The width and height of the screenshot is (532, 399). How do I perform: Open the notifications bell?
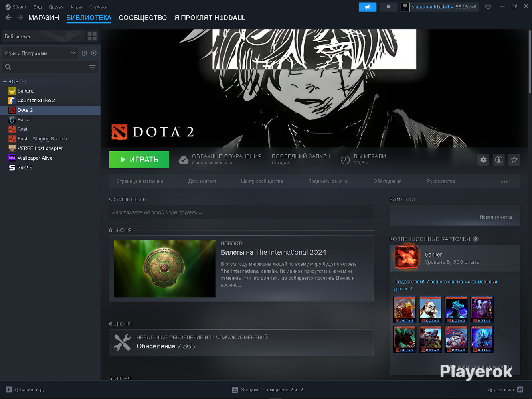tap(388, 7)
